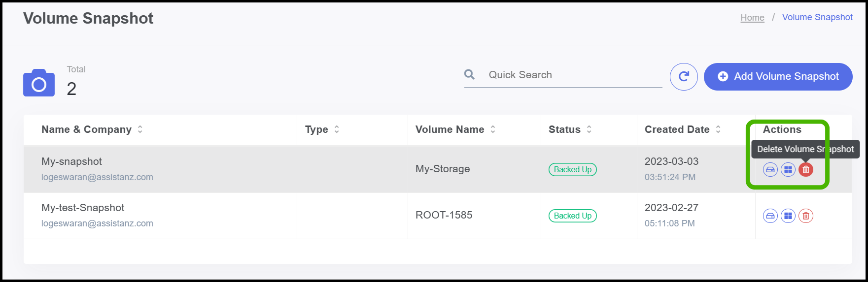Click email under My-snapshot
The height and width of the screenshot is (282, 868).
tap(97, 177)
